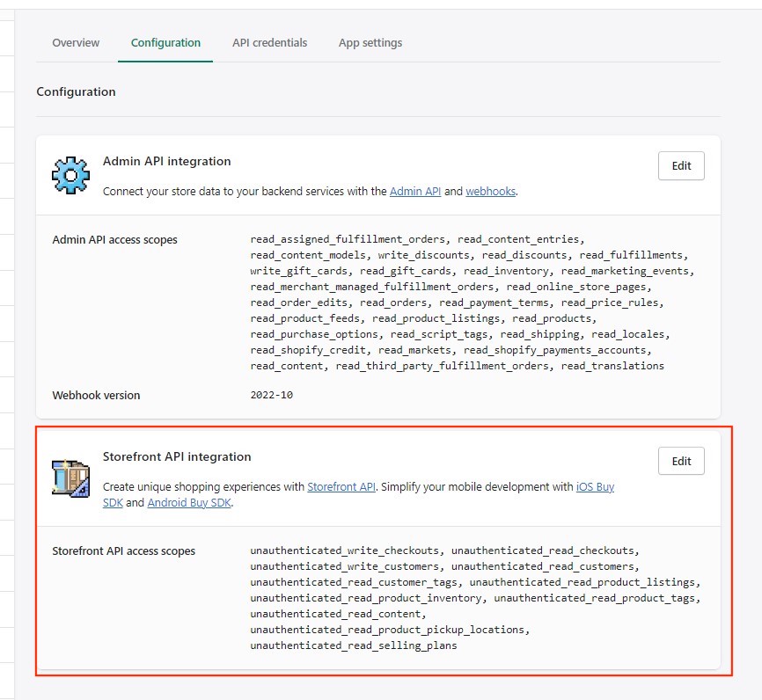Visit the iOS Buy SDK link
762x700 pixels.
tap(595, 486)
